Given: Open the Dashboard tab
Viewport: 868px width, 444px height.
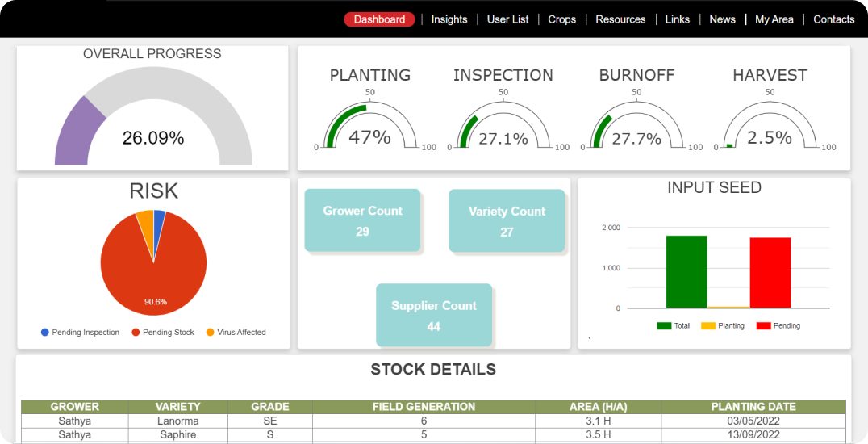Looking at the screenshot, I should pos(379,19).
